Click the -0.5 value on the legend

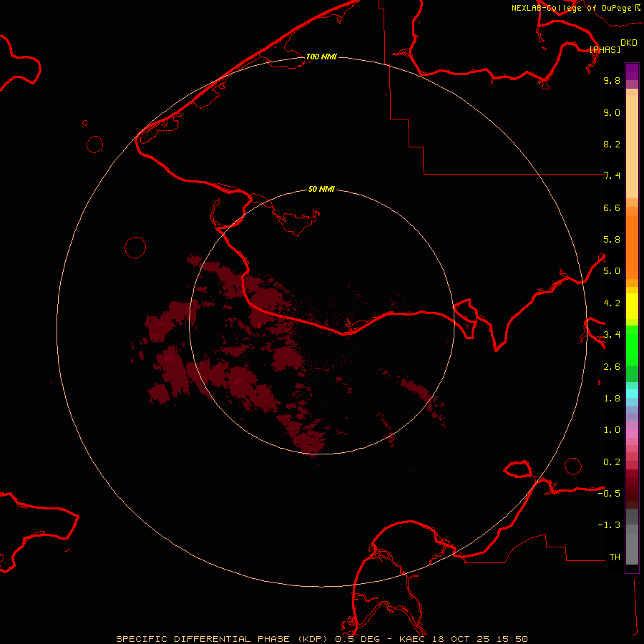coord(611,494)
